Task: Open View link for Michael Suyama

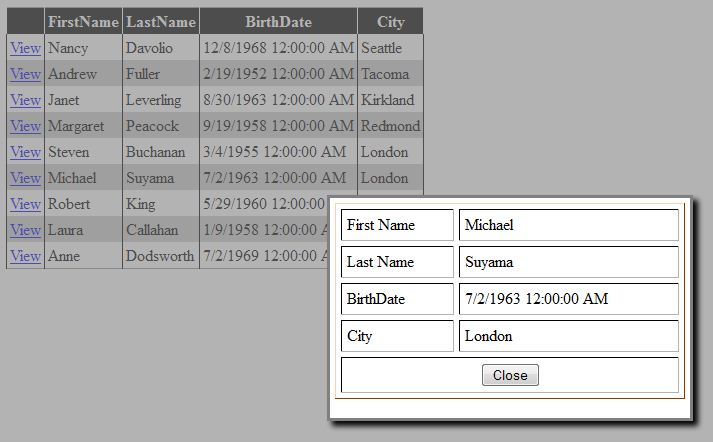Action: click(x=26, y=178)
